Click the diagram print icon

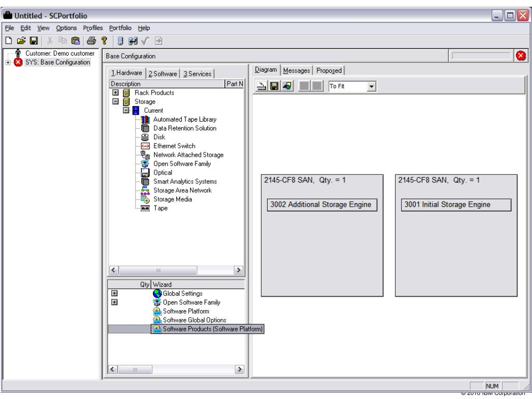[261, 86]
